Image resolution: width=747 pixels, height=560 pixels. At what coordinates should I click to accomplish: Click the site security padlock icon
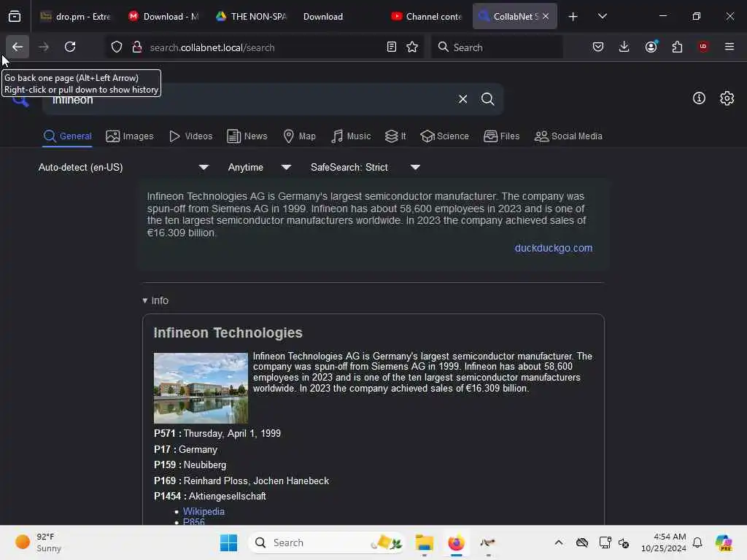pos(137,47)
